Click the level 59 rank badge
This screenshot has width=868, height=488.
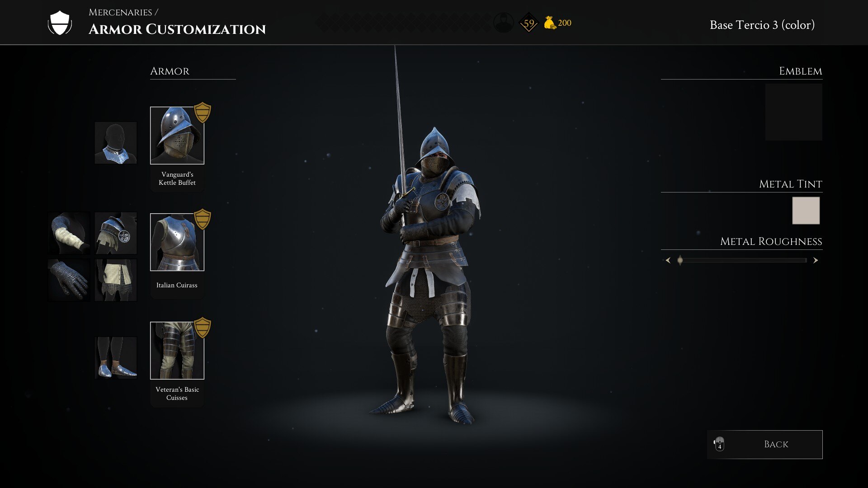coord(528,23)
